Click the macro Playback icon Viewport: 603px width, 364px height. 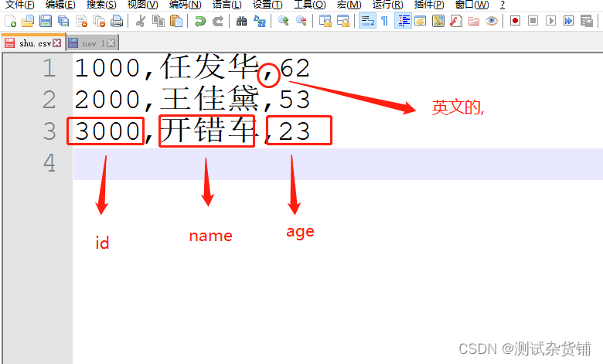pyautogui.click(x=550, y=21)
